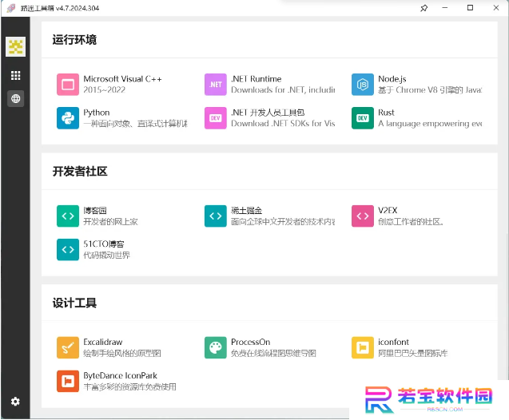Click the Node.js hexagon icon

pyautogui.click(x=363, y=85)
